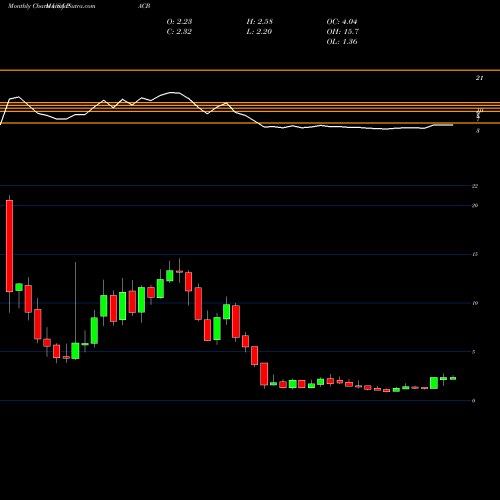Viewport: 500px width, 500px height.
Task: Select the close value C: 2.32
Action: coord(179,31)
